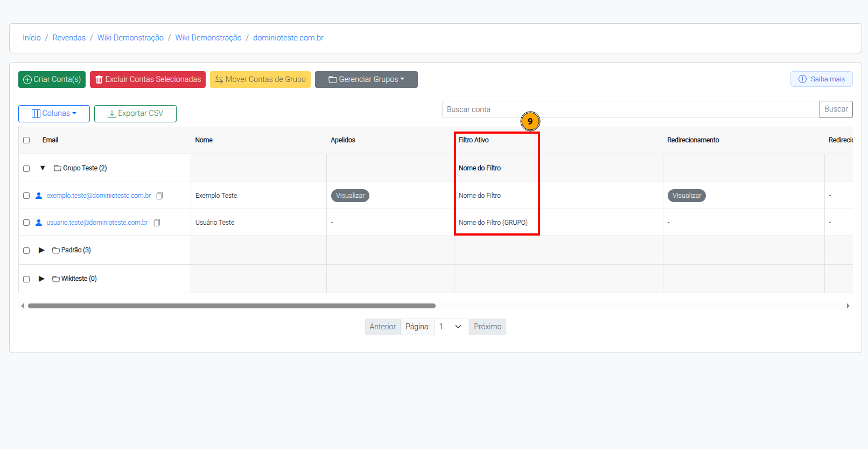
Task: Go to Anterior page
Action: coord(382,327)
